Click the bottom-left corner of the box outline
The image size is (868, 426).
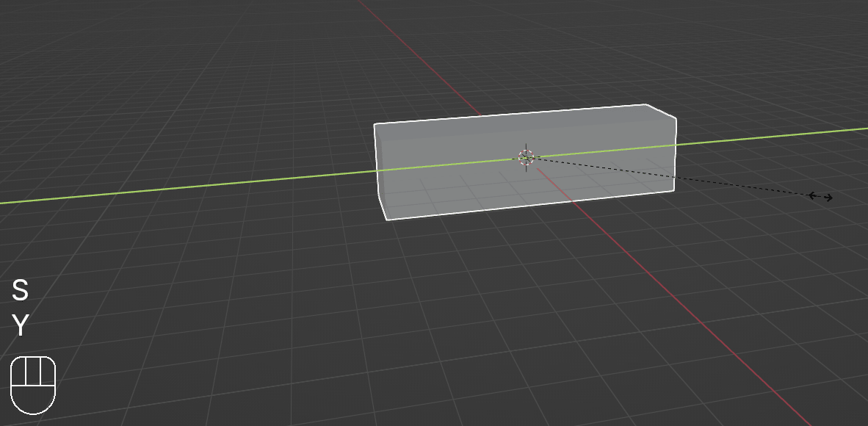click(386, 219)
